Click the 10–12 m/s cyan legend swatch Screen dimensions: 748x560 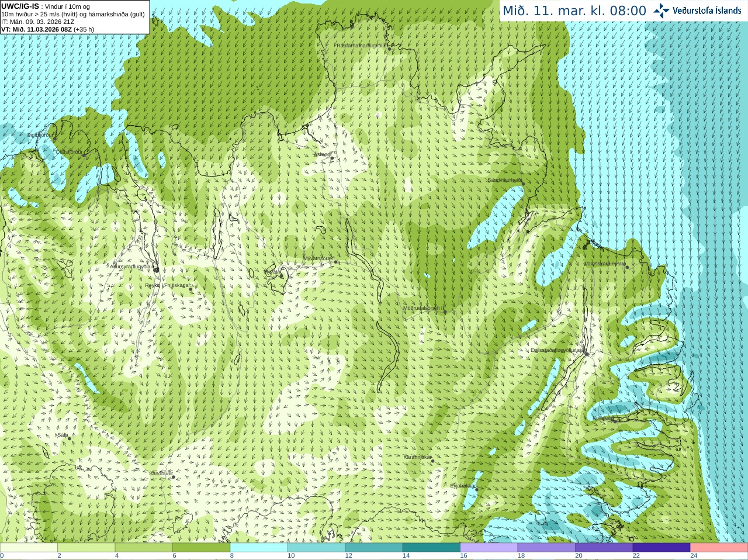point(316,548)
